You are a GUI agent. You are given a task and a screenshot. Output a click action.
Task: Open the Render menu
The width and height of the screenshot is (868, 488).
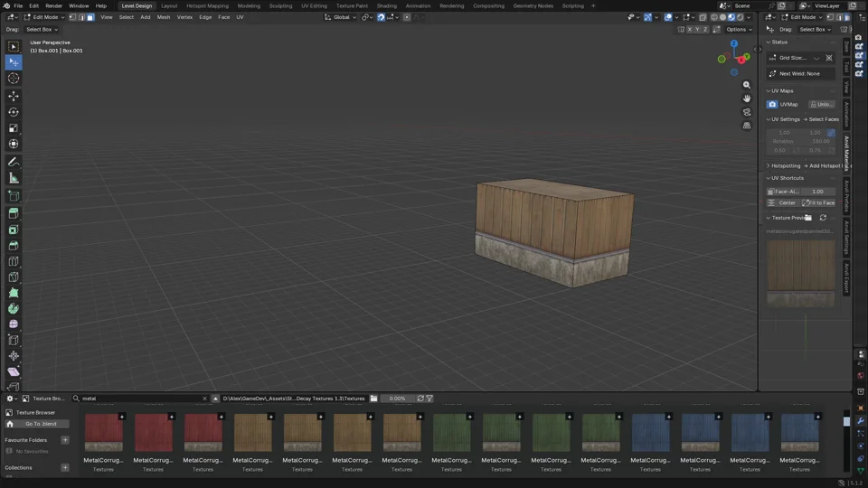[x=53, y=5]
